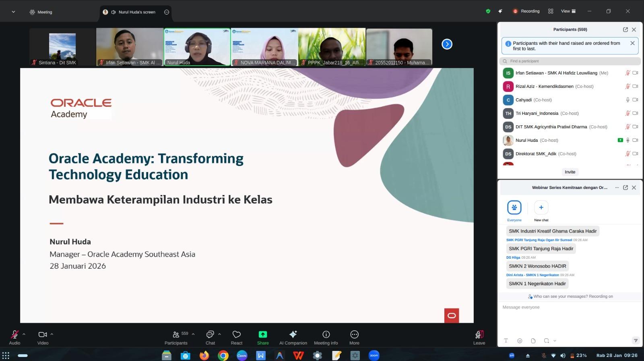Image resolution: width=644 pixels, height=361 pixels.
Task: Open chat text formatting tool
Action: tap(506, 340)
